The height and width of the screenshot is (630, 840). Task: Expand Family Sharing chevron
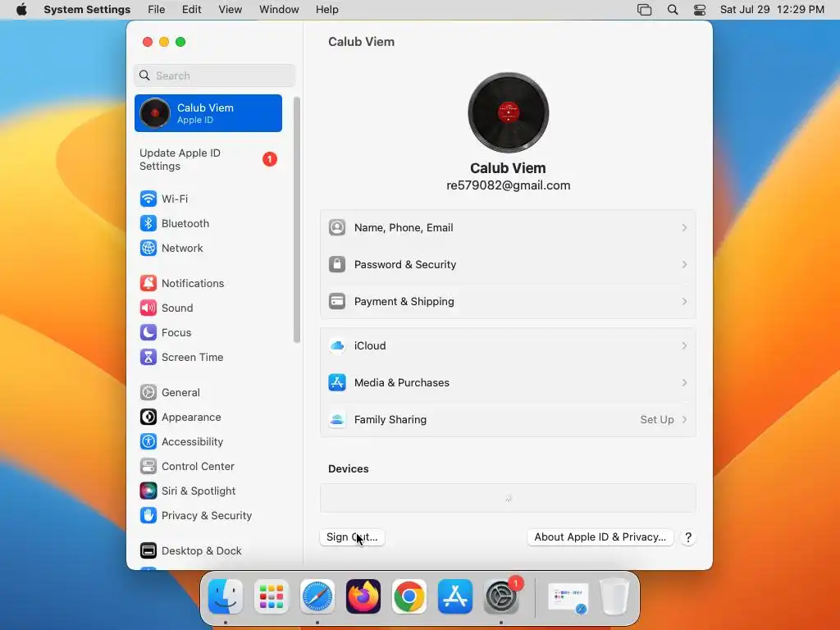[x=685, y=420]
